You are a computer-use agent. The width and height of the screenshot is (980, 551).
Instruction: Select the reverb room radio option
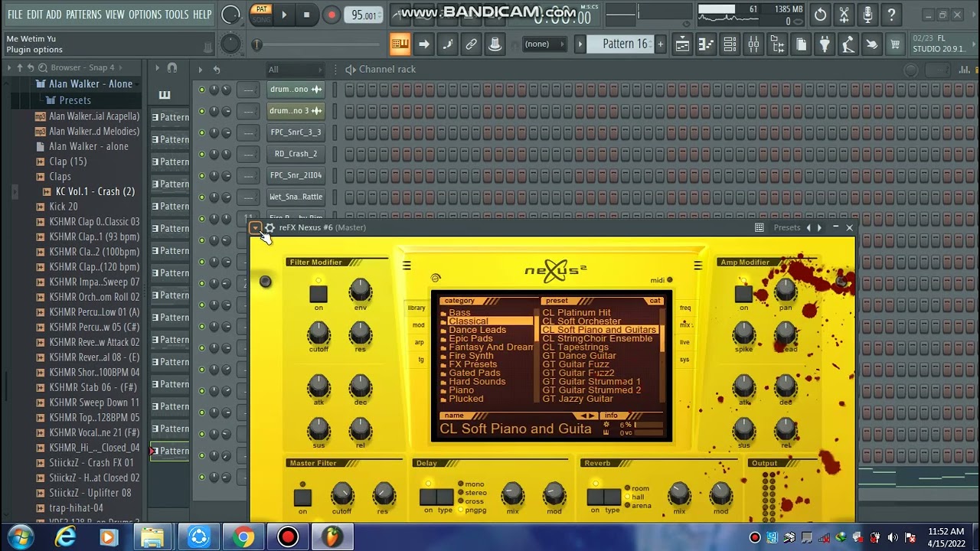click(x=637, y=488)
